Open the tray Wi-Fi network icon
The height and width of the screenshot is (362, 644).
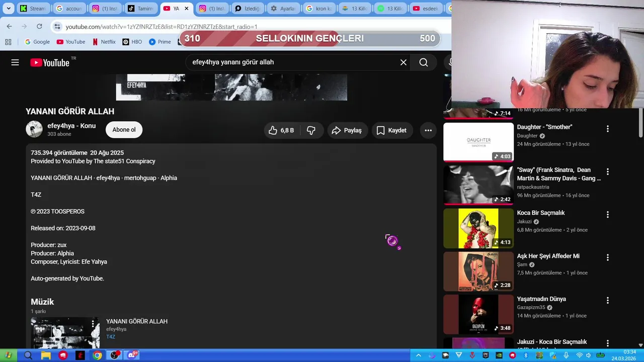click(x=579, y=355)
